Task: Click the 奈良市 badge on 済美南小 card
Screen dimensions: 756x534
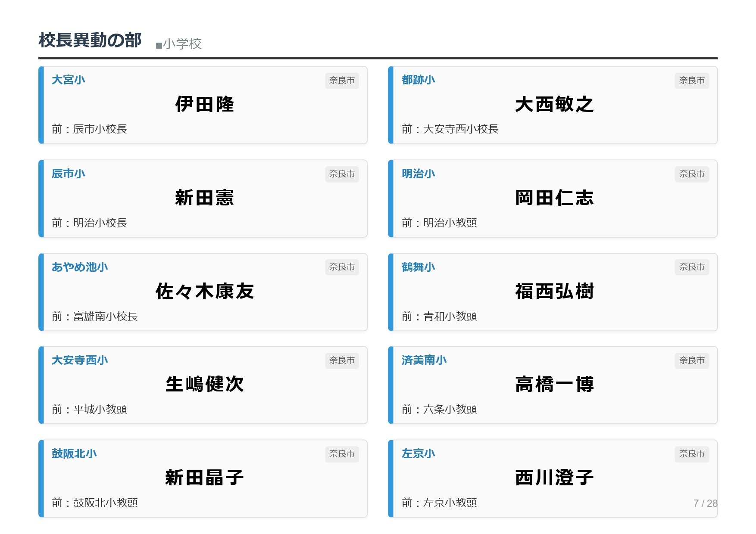Action: point(691,360)
